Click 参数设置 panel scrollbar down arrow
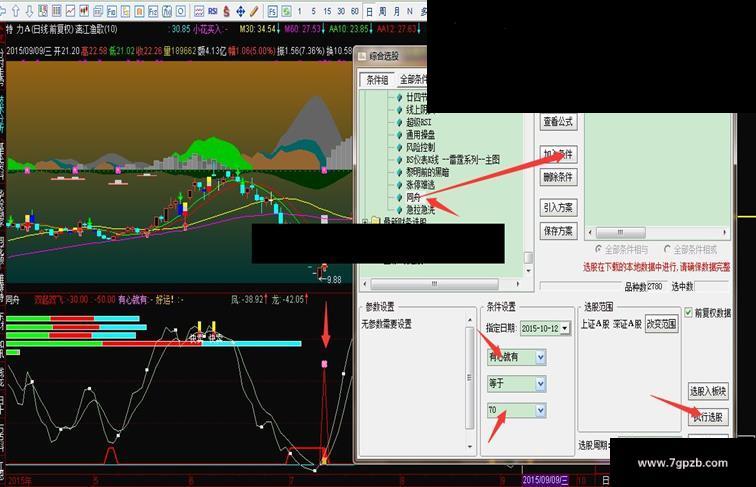Image resolution: width=756 pixels, height=487 pixels. (x=470, y=447)
